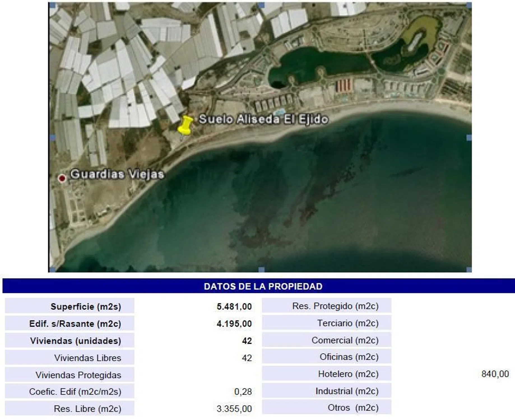This screenshot has width=515, height=420.
Task: Click the Res. Libre value 3.355,00
Action: tap(234, 409)
